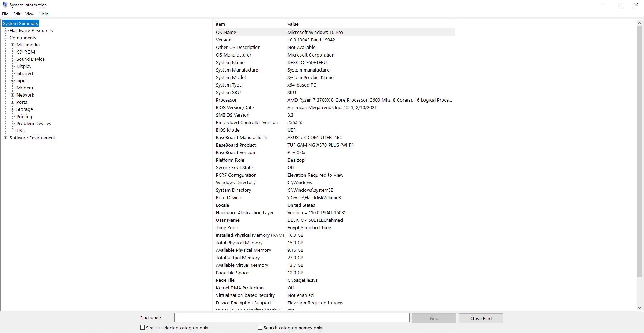Click the Value column header

(370, 24)
